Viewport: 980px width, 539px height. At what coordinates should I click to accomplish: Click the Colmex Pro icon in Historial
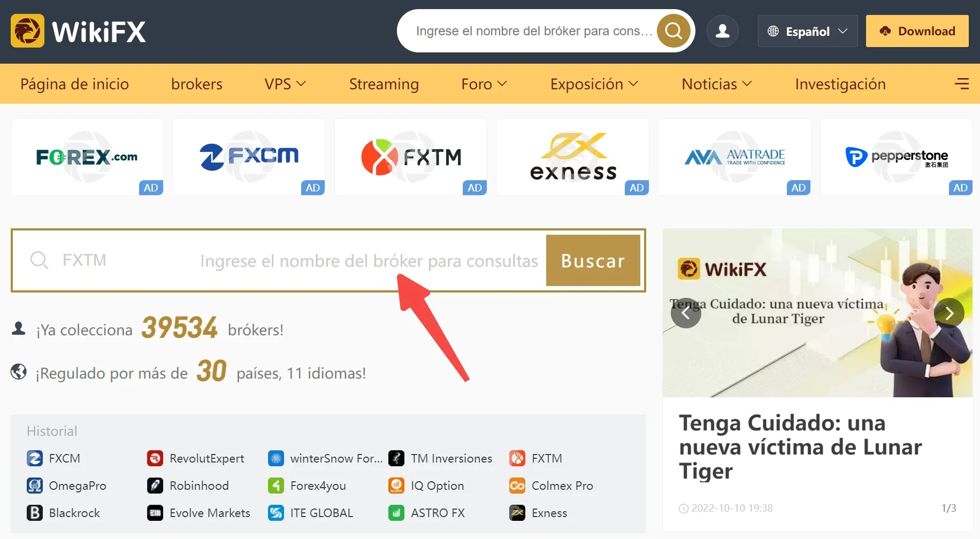point(517,486)
